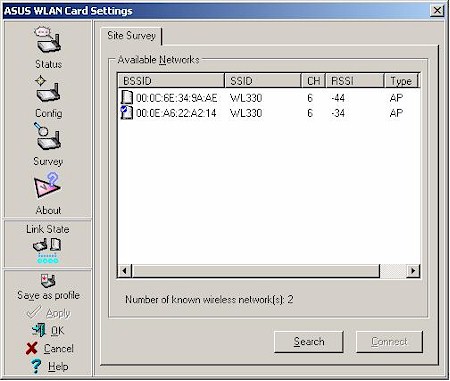Select the Survey sidebar icon
The height and width of the screenshot is (381, 450).
[x=48, y=137]
